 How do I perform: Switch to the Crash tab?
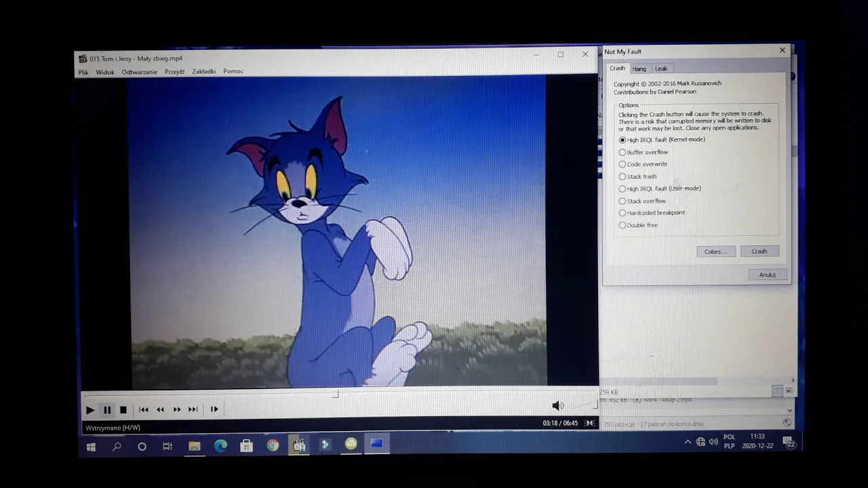617,68
